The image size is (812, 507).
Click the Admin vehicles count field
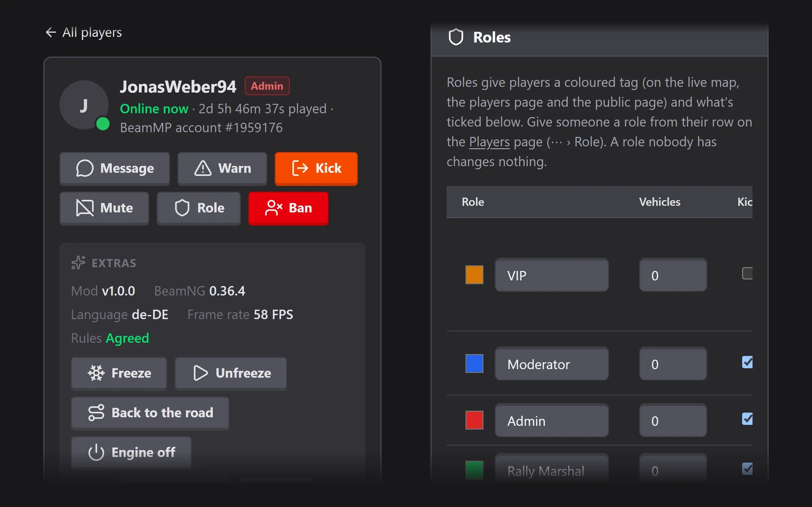pos(673,420)
